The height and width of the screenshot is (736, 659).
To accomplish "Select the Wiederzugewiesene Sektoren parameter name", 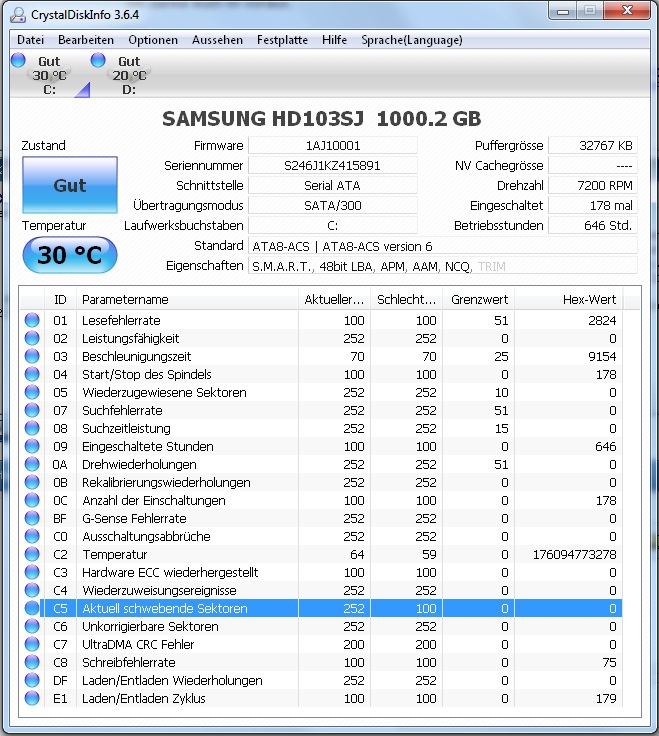I will (x=164, y=392).
